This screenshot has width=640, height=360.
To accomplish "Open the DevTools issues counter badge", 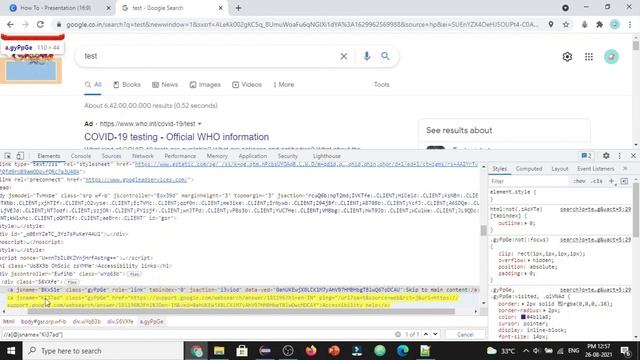I will pos(587,156).
